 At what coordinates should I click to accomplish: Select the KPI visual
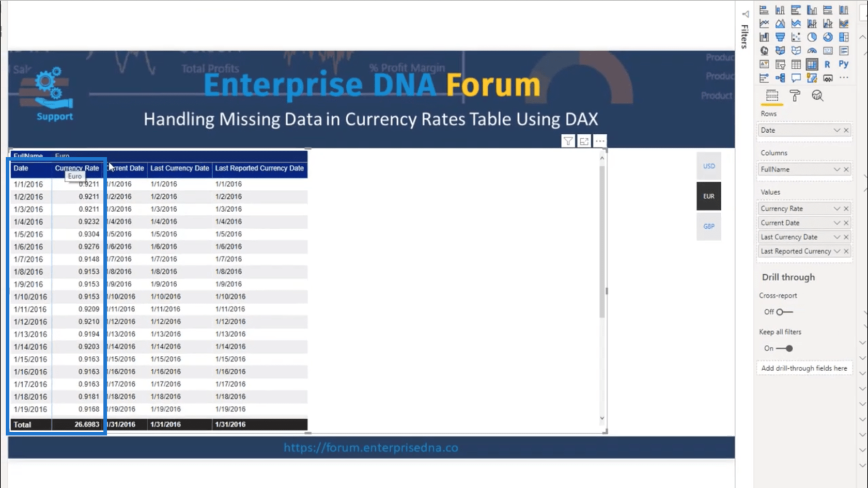764,64
